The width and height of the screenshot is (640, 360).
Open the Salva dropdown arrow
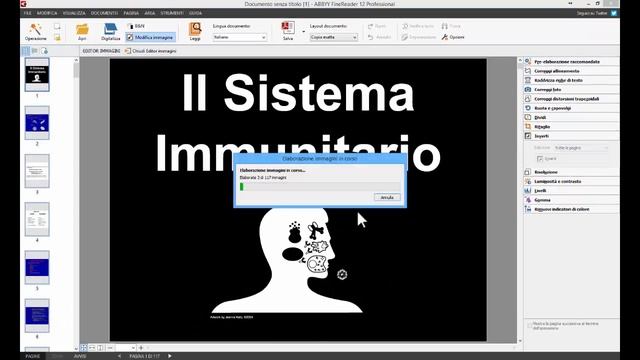click(303, 31)
